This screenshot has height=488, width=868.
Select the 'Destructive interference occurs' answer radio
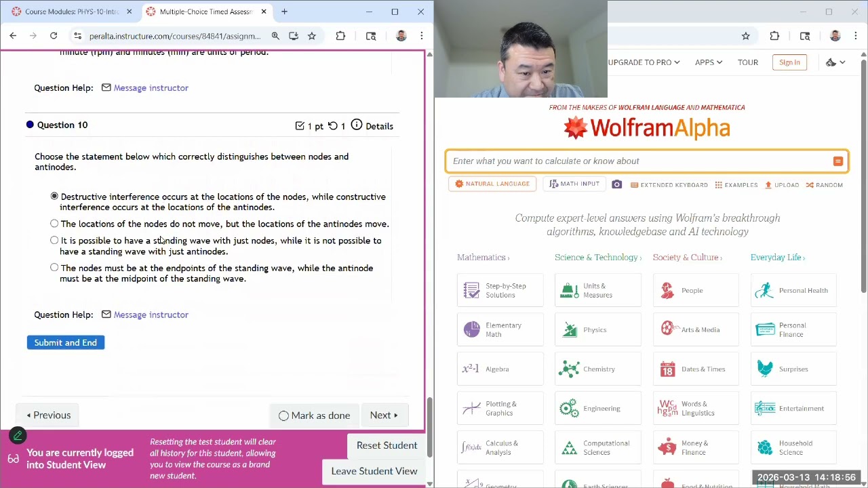(x=54, y=196)
